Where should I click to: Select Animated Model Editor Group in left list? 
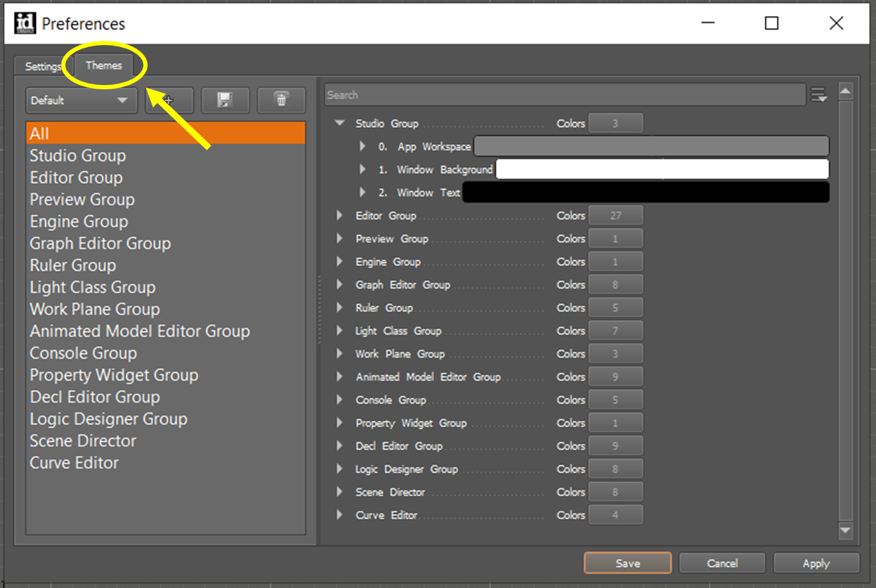coord(166,331)
